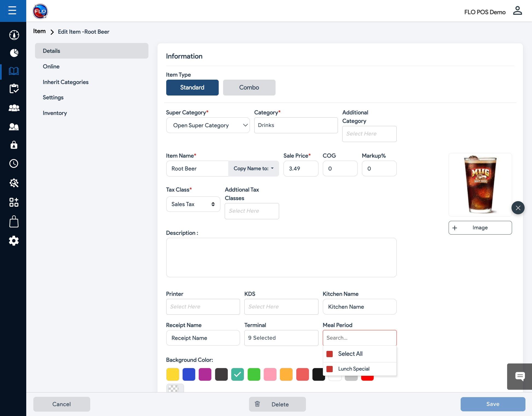Expand the Super Category dropdown
Viewport: 532px width, 416px height.
pyautogui.click(x=208, y=125)
